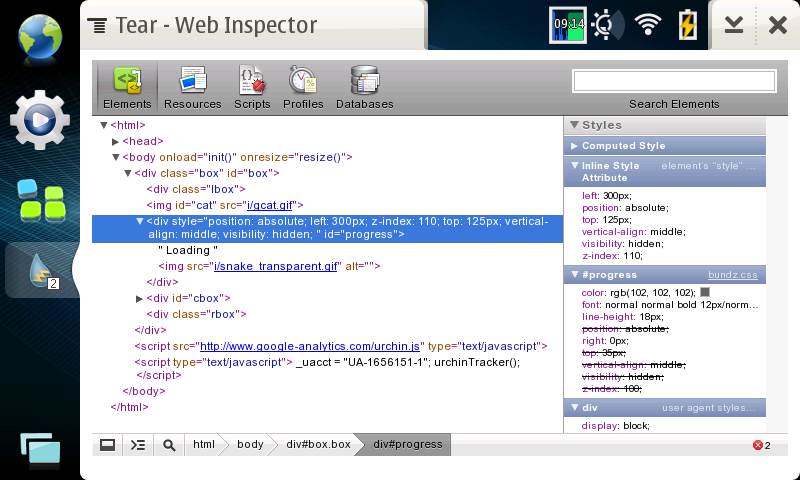800x480 pixels.
Task: Open the battery charging status icon
Action: pyautogui.click(x=688, y=24)
